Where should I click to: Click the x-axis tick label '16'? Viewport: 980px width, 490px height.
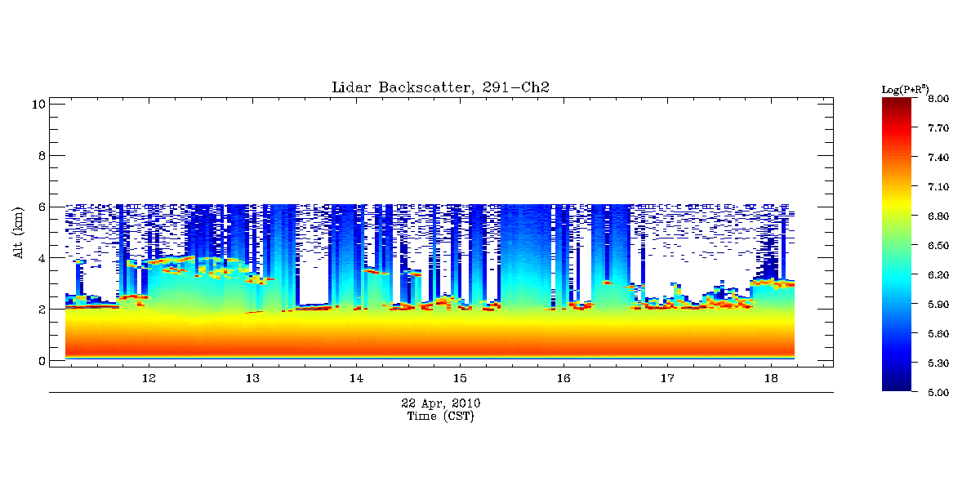point(563,378)
